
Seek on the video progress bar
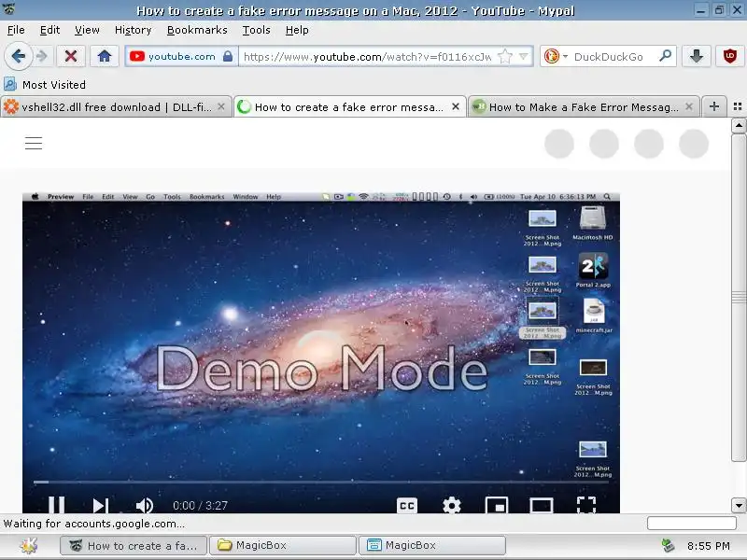[320, 482]
